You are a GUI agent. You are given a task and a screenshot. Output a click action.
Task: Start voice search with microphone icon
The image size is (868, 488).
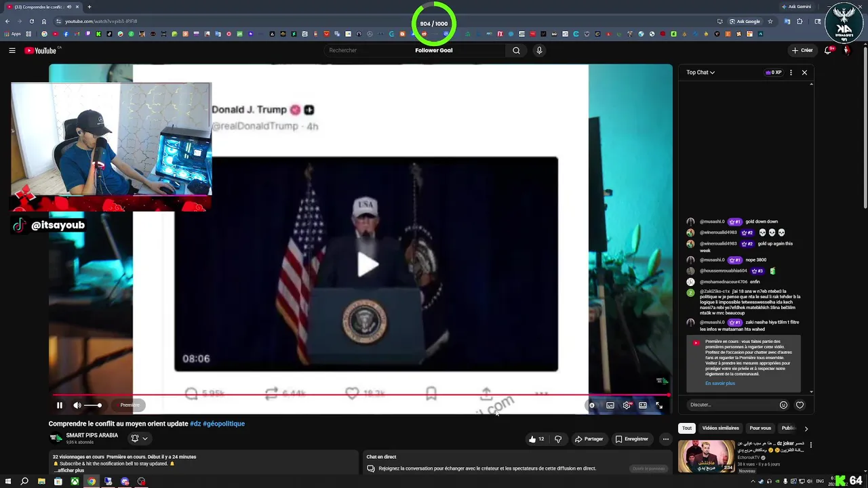pyautogui.click(x=539, y=50)
